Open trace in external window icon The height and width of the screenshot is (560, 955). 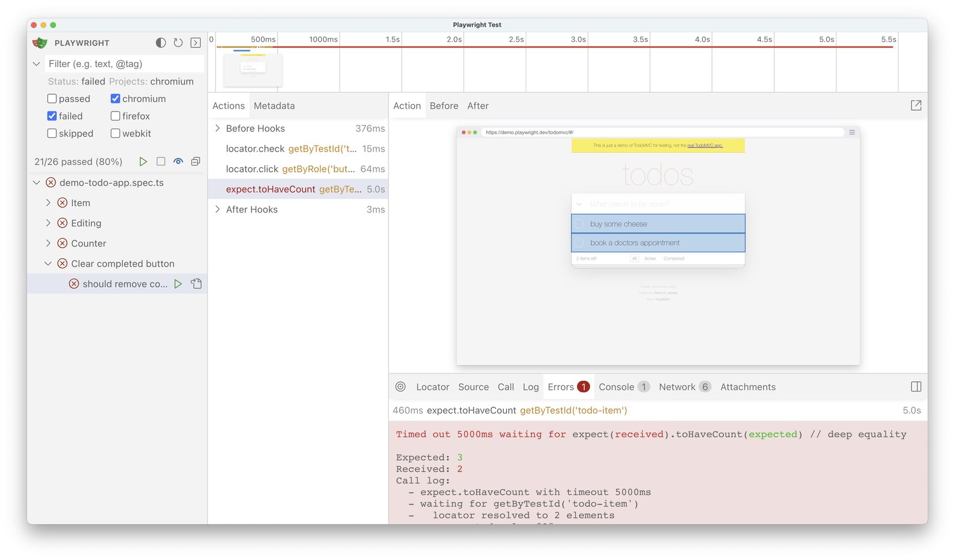coord(916,105)
